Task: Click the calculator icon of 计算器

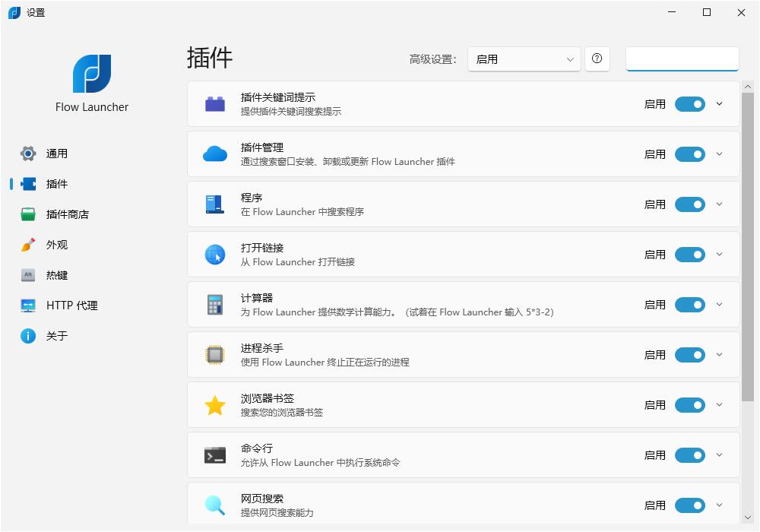Action: pyautogui.click(x=215, y=305)
